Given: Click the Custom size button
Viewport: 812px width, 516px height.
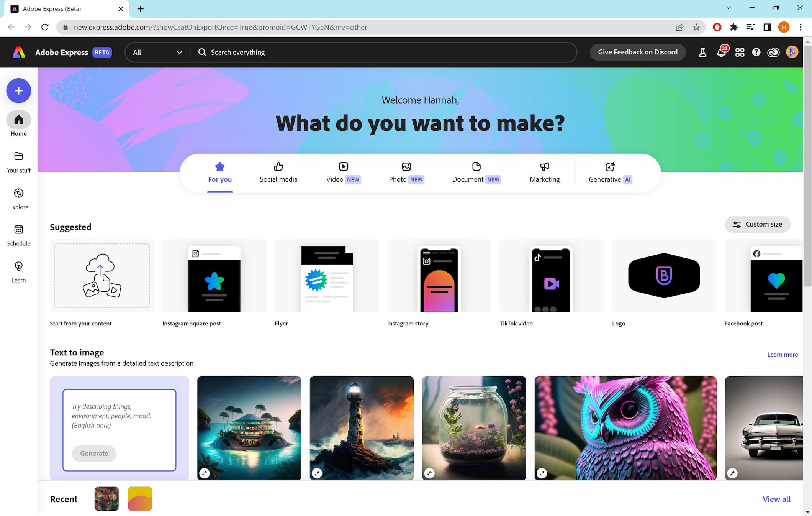Looking at the screenshot, I should (757, 225).
